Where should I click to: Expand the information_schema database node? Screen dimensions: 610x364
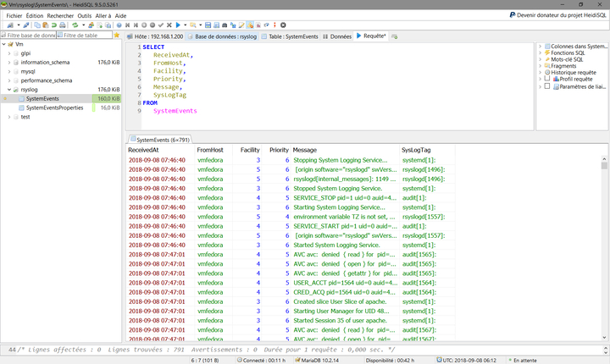(x=9, y=63)
